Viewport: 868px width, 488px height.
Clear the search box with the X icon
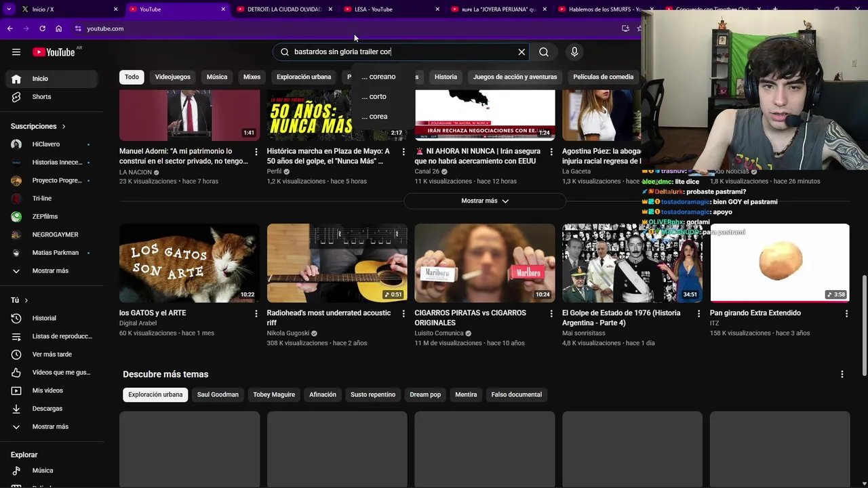[x=521, y=52]
